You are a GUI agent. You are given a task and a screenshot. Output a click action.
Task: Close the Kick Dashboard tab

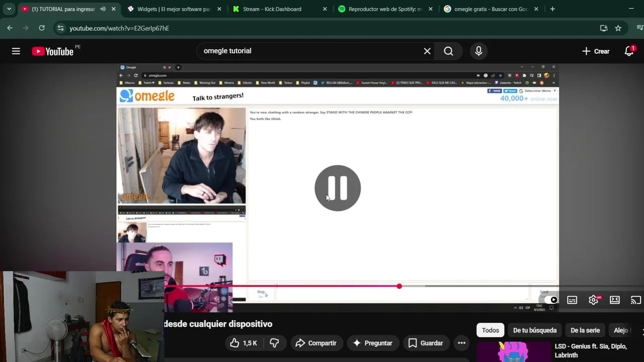point(325,9)
